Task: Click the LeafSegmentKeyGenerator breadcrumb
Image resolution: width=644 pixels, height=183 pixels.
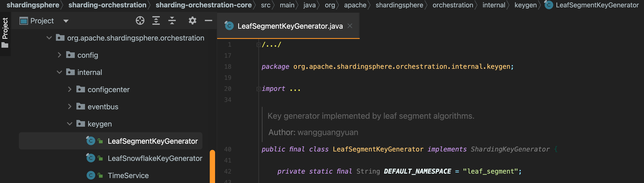Action: 597,5
